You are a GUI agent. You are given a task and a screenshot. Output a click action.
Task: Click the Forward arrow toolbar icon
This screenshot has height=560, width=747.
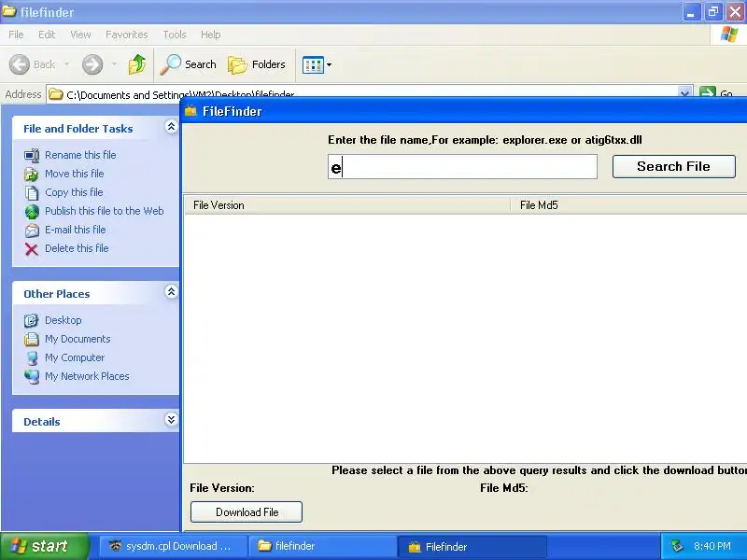[92, 64]
